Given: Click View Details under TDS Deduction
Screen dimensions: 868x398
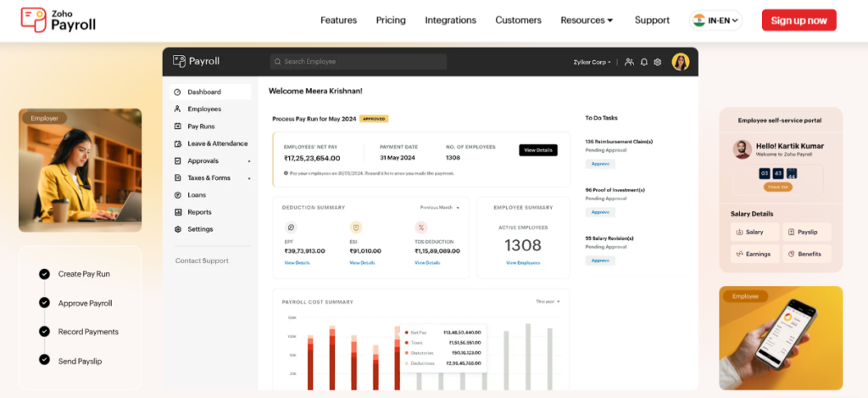Looking at the screenshot, I should pos(427,263).
